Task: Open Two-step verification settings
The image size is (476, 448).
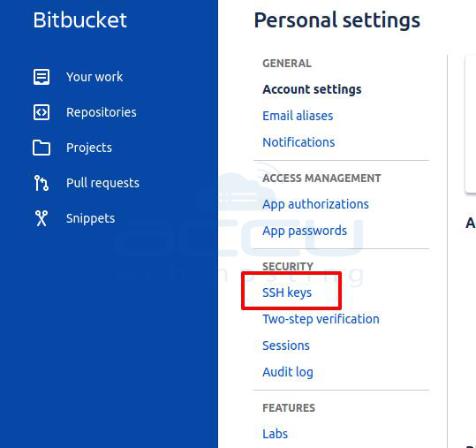Action: click(x=321, y=319)
